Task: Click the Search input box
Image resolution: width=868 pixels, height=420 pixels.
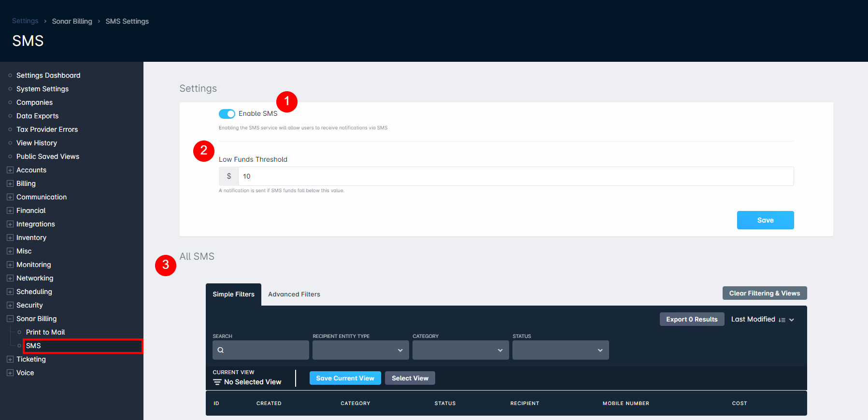Action: pos(260,350)
